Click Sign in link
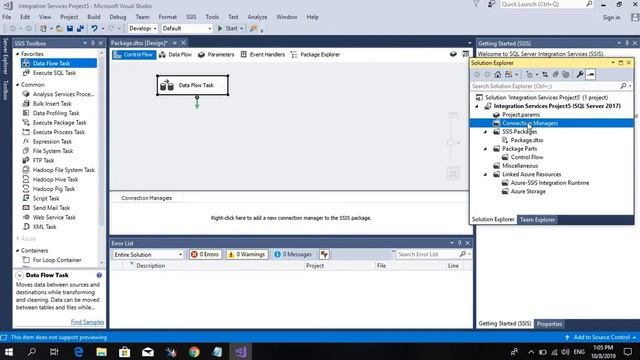This screenshot has width=640, height=360. coord(611,17)
